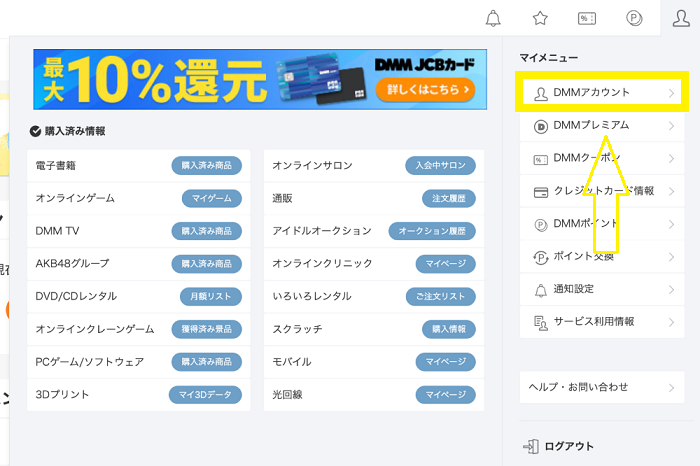Click 購入済み商品 button for 電子書籍
The height and width of the screenshot is (466, 700).
tap(207, 166)
